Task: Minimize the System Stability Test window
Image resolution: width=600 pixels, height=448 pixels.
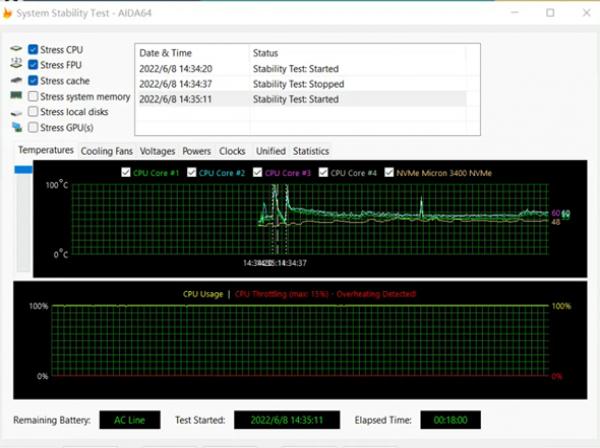Action: click(515, 13)
